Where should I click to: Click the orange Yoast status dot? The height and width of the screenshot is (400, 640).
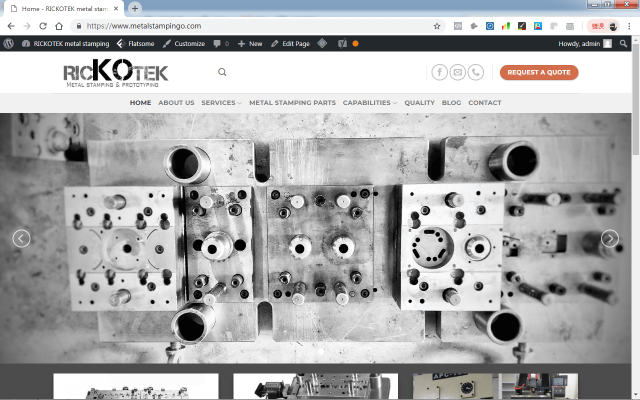(356, 44)
